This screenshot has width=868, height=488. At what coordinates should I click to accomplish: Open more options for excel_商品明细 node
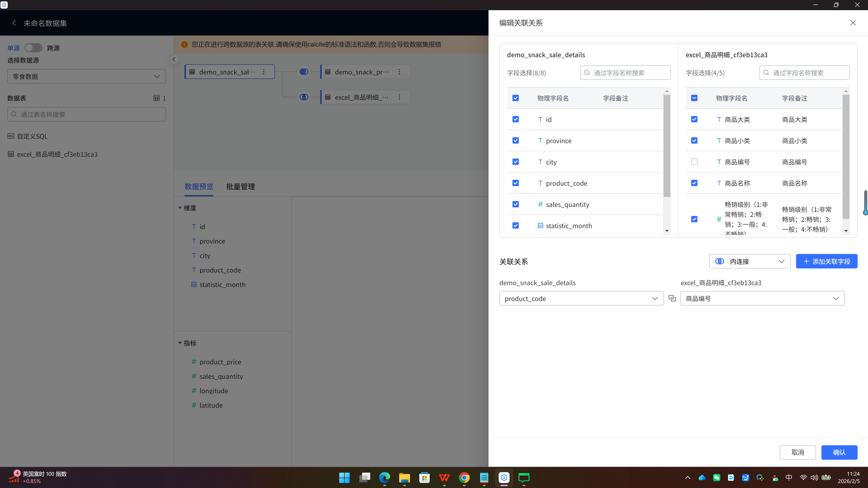click(399, 97)
